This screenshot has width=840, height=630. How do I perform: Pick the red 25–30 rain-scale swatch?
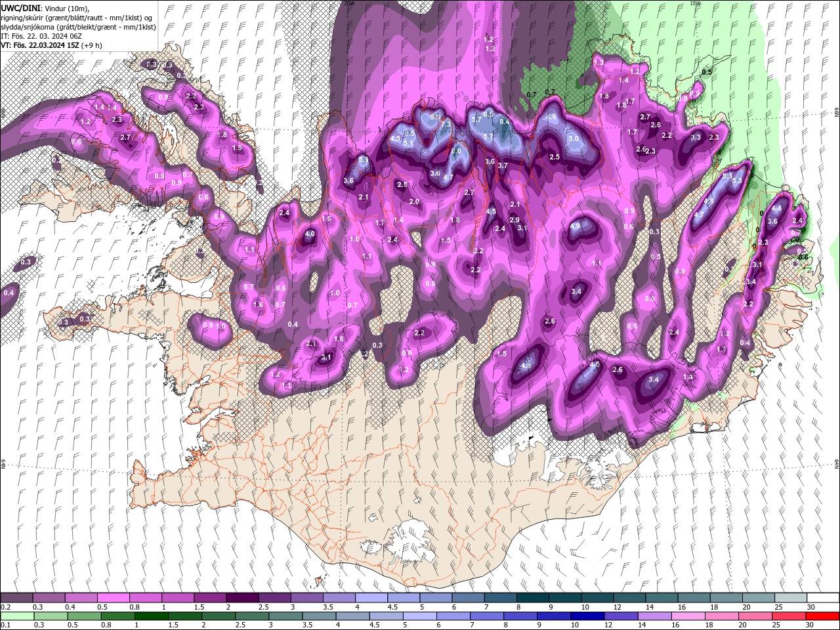pyautogui.click(x=790, y=616)
